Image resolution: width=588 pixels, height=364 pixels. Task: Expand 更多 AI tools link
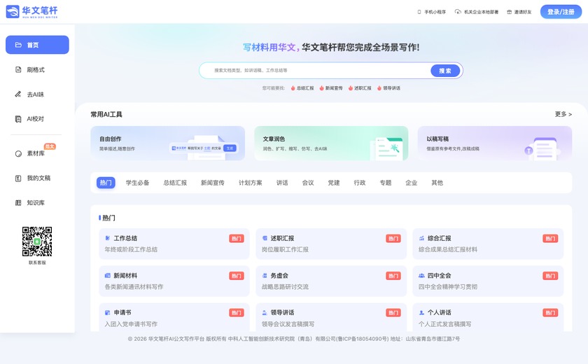(563, 114)
